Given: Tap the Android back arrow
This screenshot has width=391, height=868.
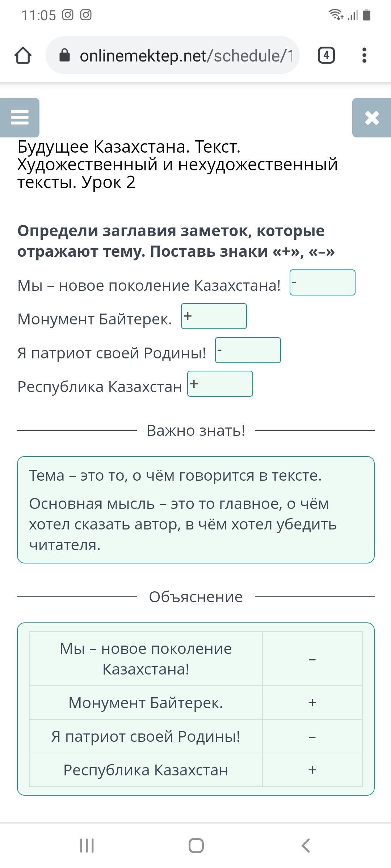Looking at the screenshot, I should 306,846.
